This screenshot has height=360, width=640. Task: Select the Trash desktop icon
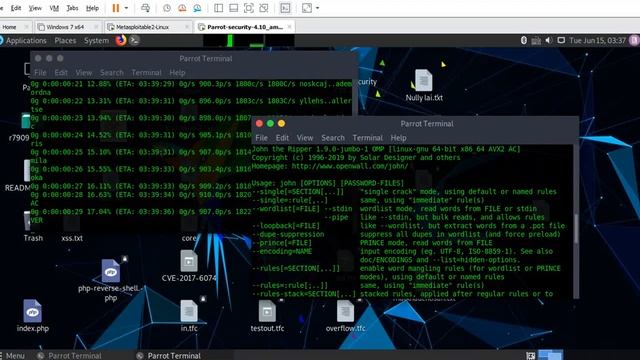click(33, 227)
